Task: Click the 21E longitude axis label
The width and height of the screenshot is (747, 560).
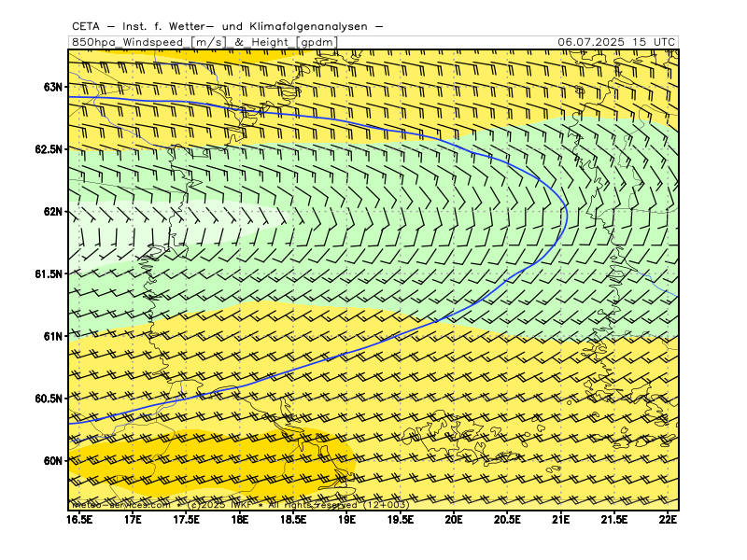Action: point(561,520)
